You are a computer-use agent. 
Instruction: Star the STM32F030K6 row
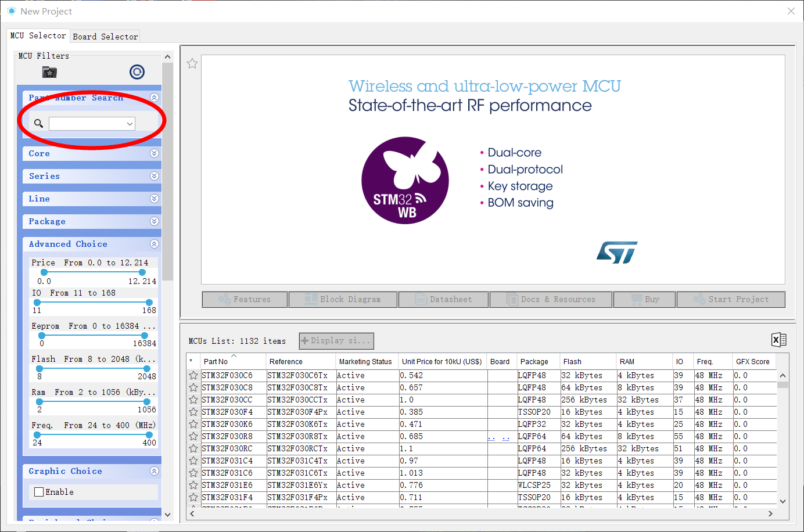pyautogui.click(x=193, y=425)
